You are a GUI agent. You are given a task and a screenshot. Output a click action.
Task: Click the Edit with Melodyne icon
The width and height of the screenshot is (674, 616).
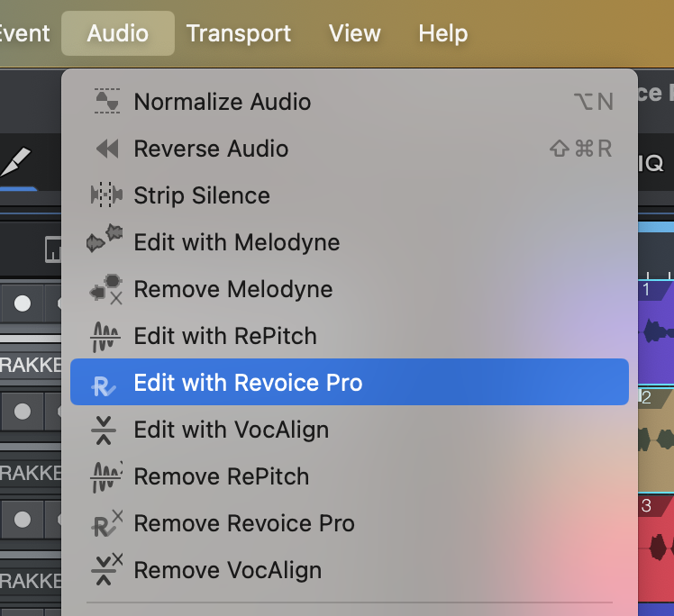(x=105, y=241)
